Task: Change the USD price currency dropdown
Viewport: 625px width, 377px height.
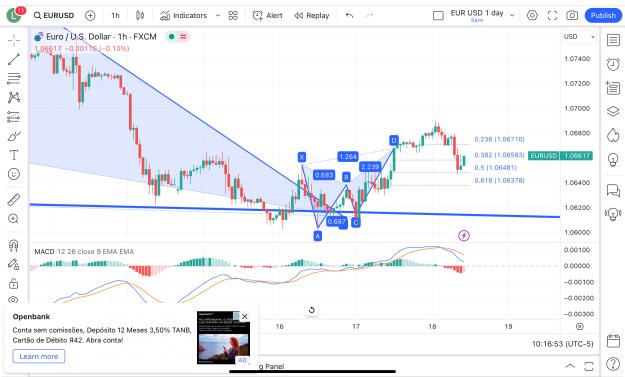Action: (579, 37)
